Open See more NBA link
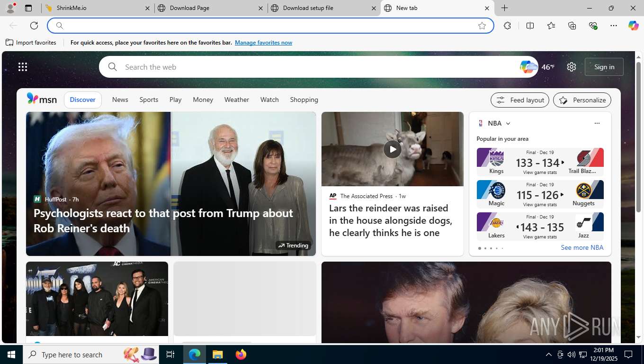Screen dimensions: 644x364 582,247
